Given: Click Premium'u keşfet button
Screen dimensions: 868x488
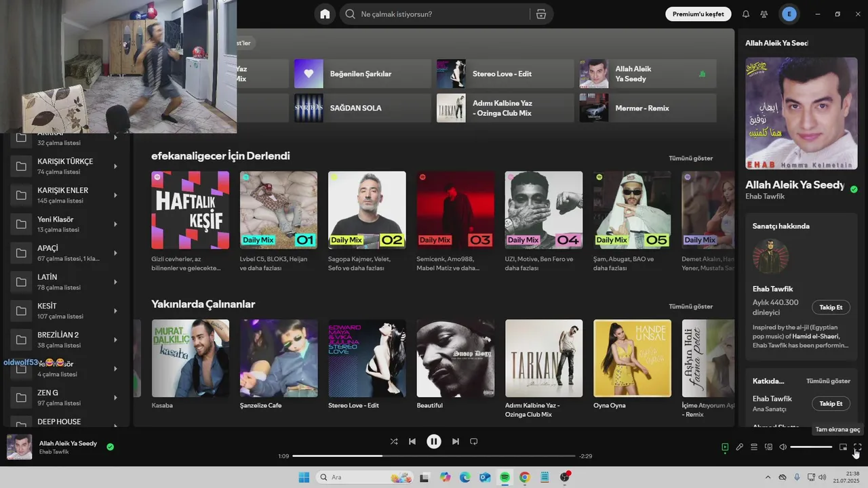Looking at the screenshot, I should pyautogui.click(x=698, y=14).
